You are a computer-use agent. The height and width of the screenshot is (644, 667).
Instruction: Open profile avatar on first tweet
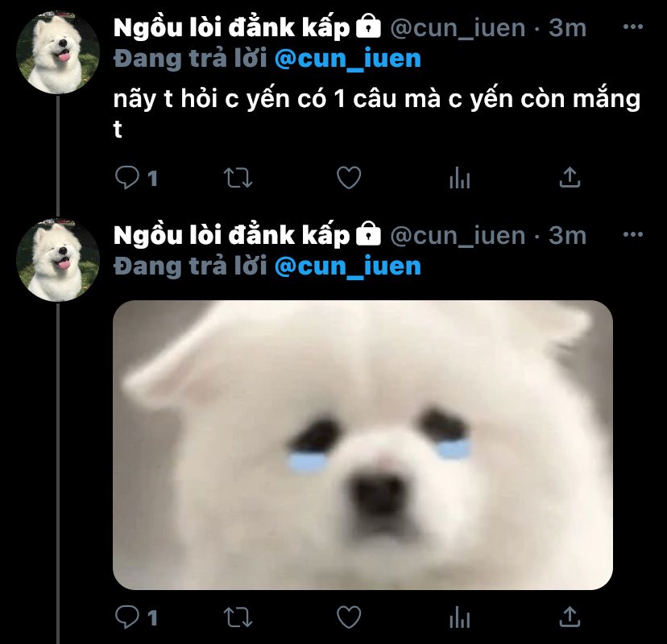[58, 52]
